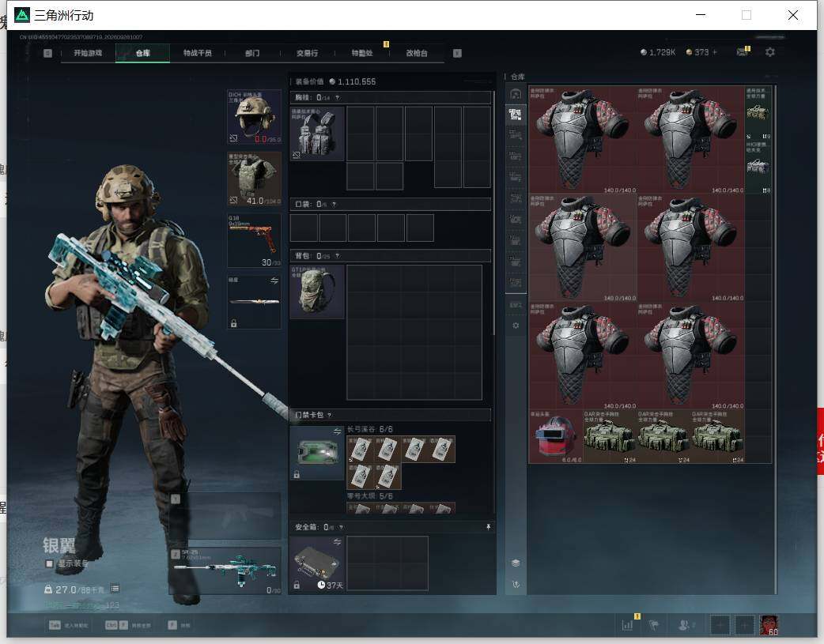The height and width of the screenshot is (644, 824).
Task: Toggle the 显示装备 checkbox
Action: (49, 563)
